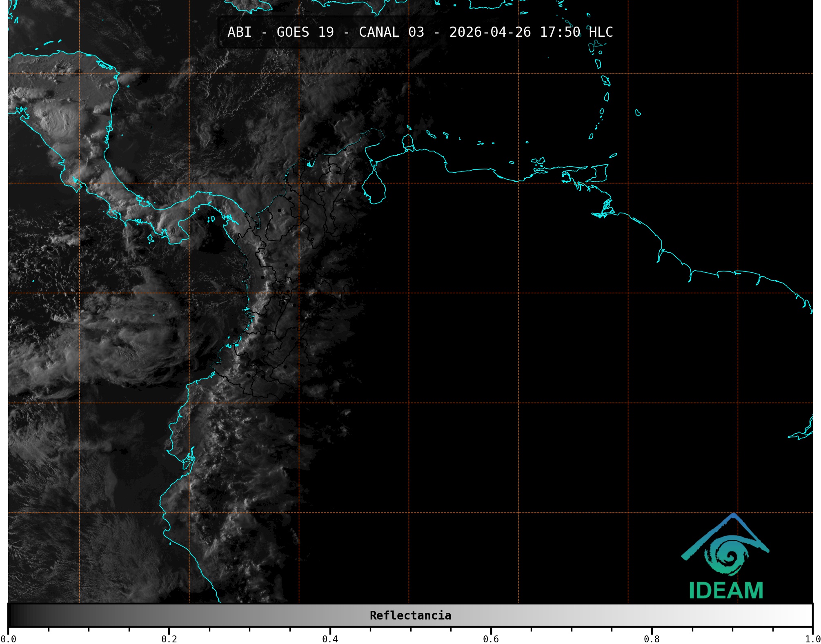Click the white right end of colorbar
Viewport: 821px width, 644px height.
click(806, 615)
